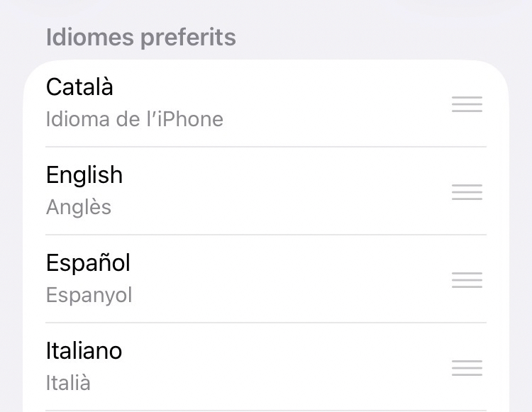Viewport: 532px width, 412px height.
Task: Click the "Idiomes preferits" section header
Action: click(140, 37)
